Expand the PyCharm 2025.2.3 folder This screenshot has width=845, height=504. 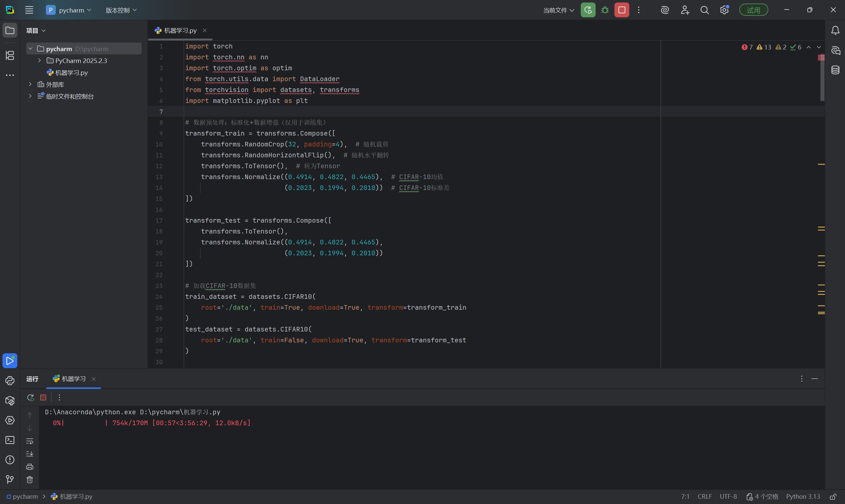coord(39,60)
